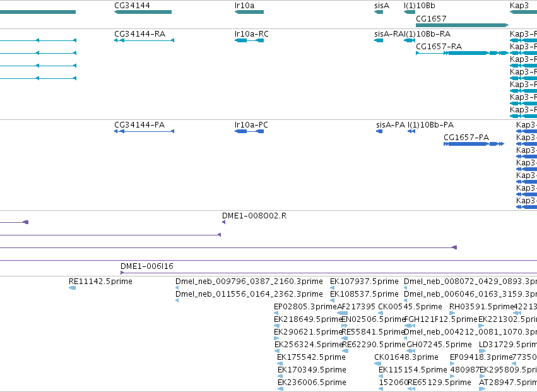Click the sisA gene label
This screenshot has height=392, width=537.
point(382,6)
